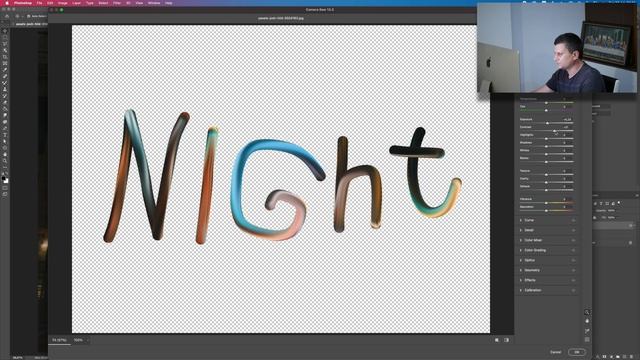640x360 pixels.
Task: Select the Spot Healing Brush tool
Action: 5,76
